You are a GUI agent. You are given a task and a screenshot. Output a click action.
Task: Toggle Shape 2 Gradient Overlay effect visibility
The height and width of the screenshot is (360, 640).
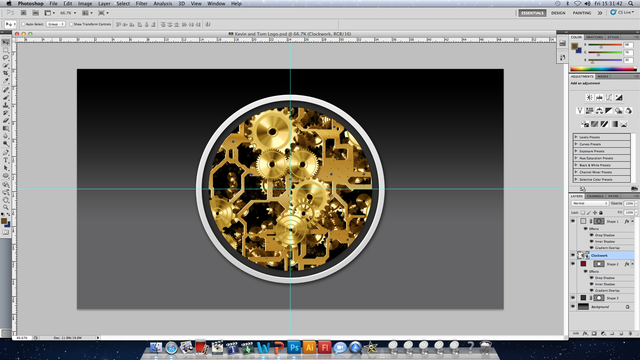[x=591, y=291]
